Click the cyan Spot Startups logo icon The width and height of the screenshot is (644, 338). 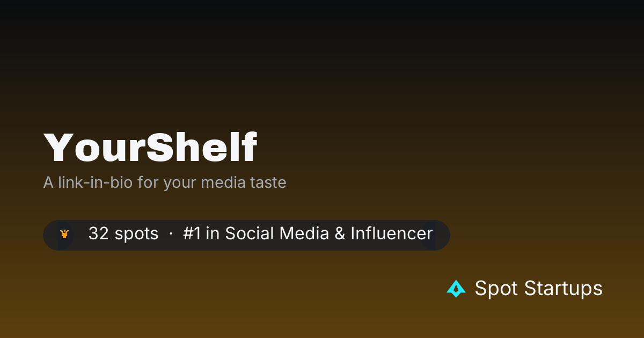456,289
